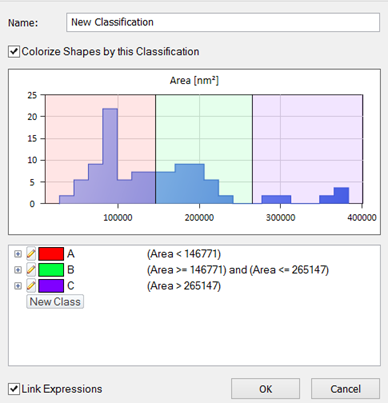Edit class A with the pencil icon
The height and width of the screenshot is (403, 388).
point(31,254)
